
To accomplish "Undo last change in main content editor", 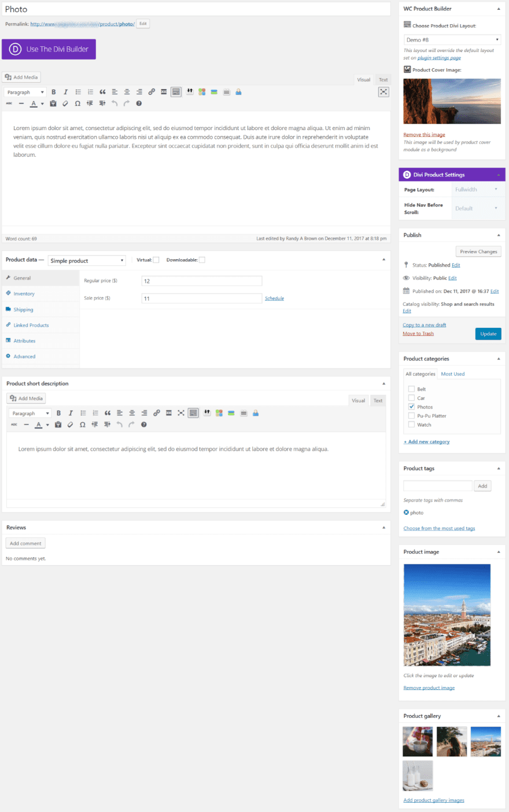I will 115,104.
